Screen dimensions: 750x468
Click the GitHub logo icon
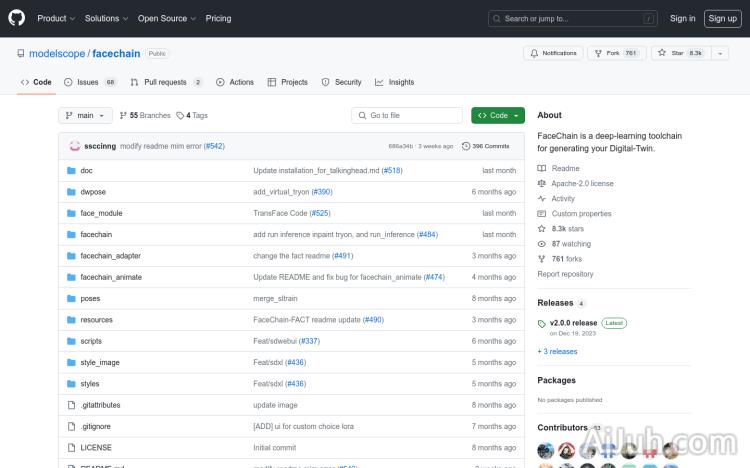click(17, 18)
